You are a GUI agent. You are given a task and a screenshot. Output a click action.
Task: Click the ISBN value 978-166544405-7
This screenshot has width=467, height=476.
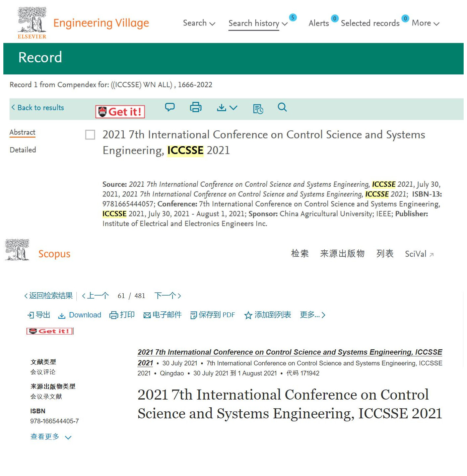coord(55,421)
